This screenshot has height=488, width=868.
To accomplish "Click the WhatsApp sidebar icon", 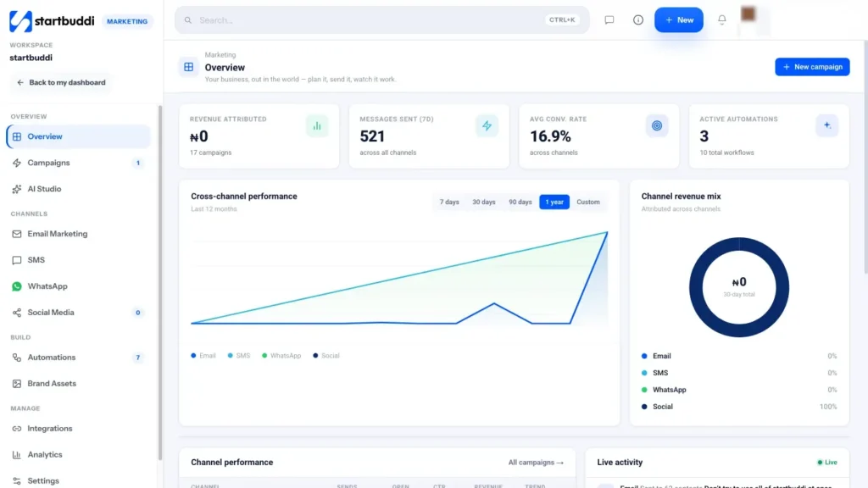I will (x=17, y=286).
